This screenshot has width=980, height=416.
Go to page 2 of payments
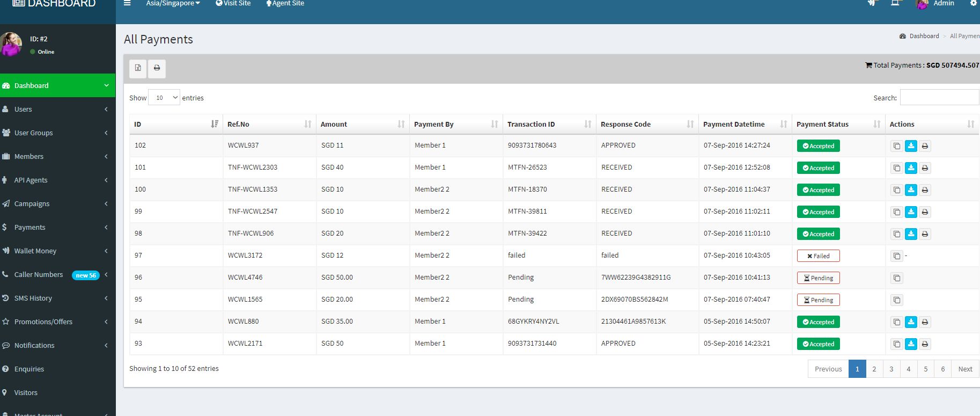(874, 369)
